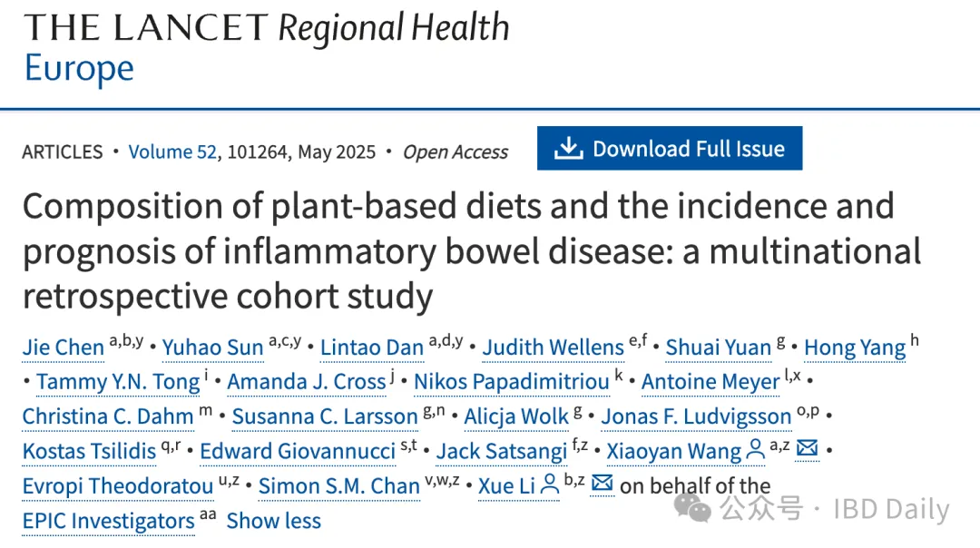
Task: Click the download icon in Download Full Issue
Action: [568, 148]
